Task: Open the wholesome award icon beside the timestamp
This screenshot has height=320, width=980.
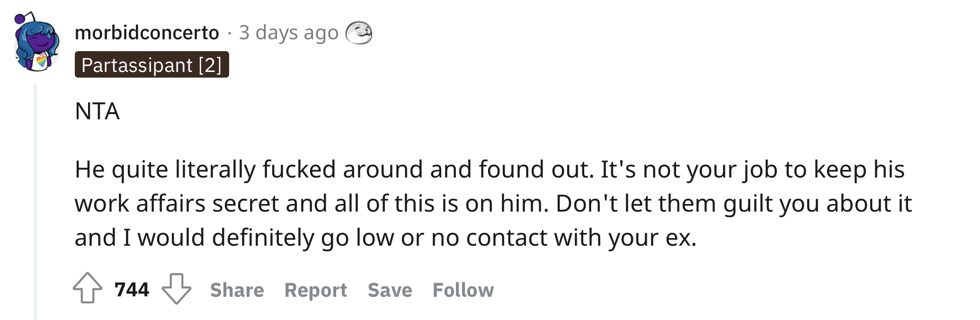Action: pos(358,33)
